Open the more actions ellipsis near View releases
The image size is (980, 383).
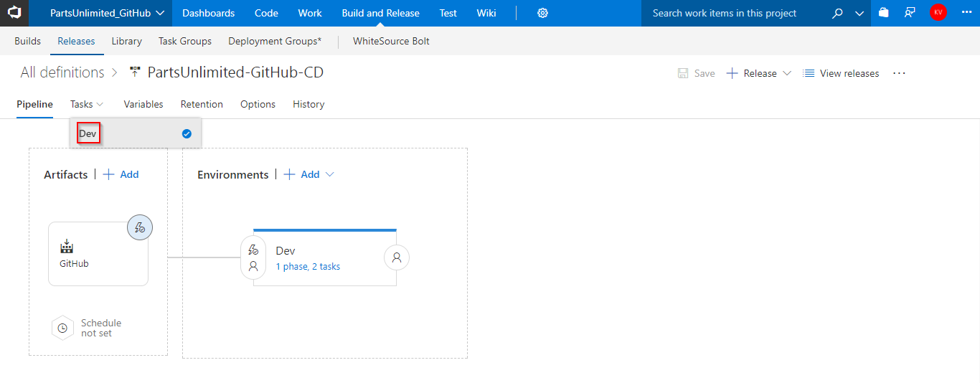tap(900, 73)
